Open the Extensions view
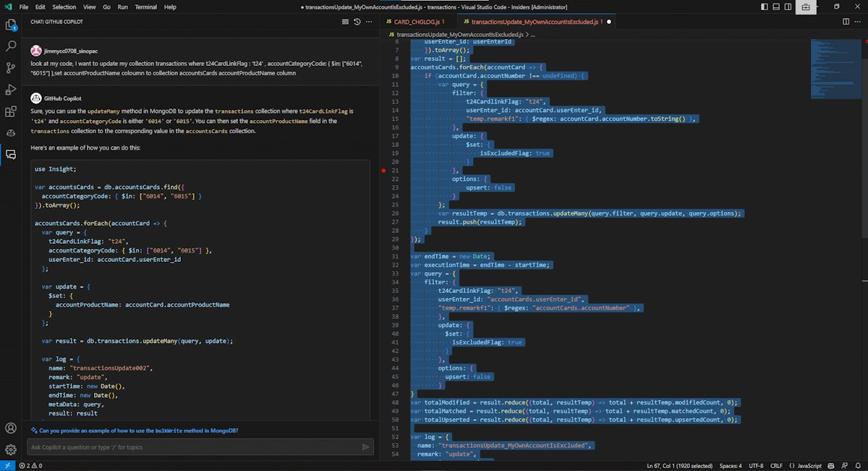The width and height of the screenshot is (868, 471). [x=11, y=111]
